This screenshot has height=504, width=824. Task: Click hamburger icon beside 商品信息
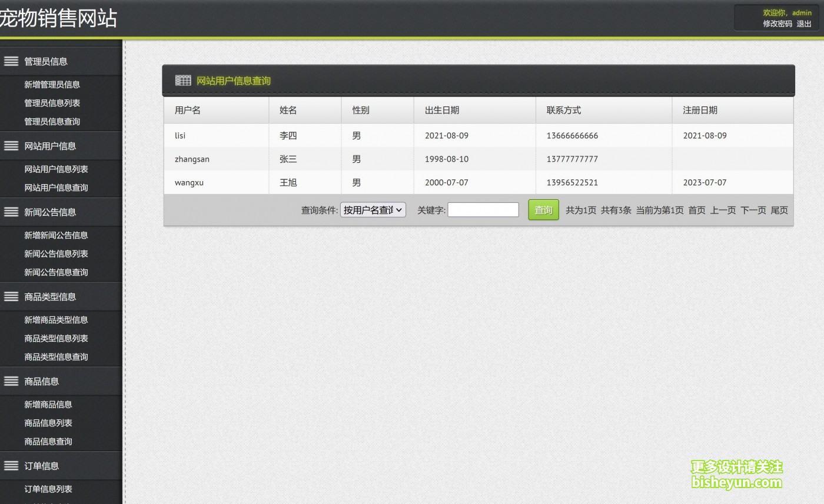pyautogui.click(x=11, y=381)
